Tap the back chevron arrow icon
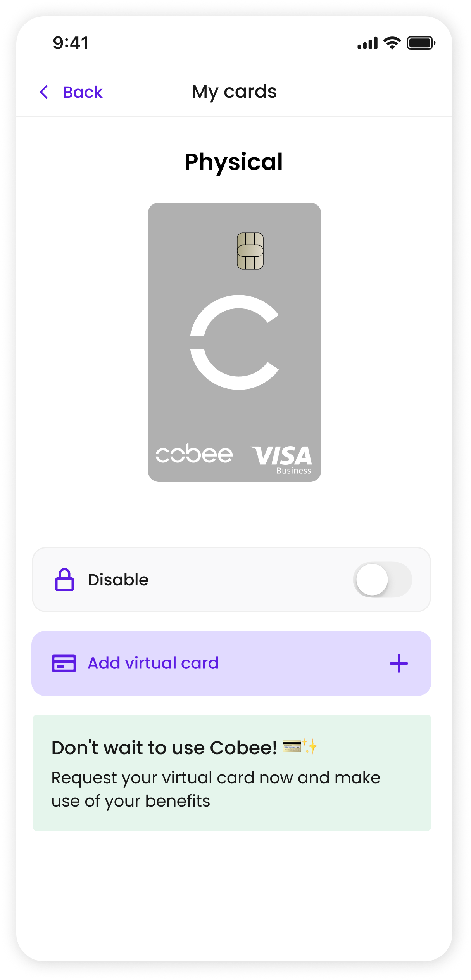This screenshot has height=980, width=471. [44, 92]
